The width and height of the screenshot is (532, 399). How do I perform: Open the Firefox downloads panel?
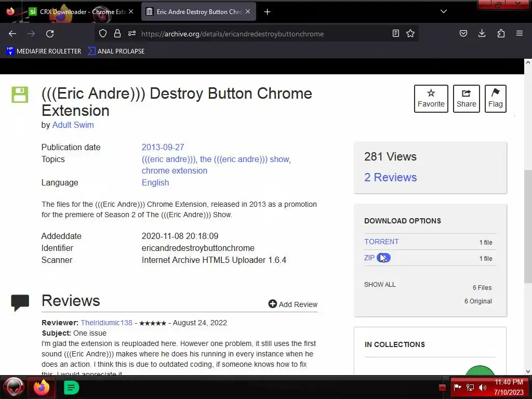(482, 34)
